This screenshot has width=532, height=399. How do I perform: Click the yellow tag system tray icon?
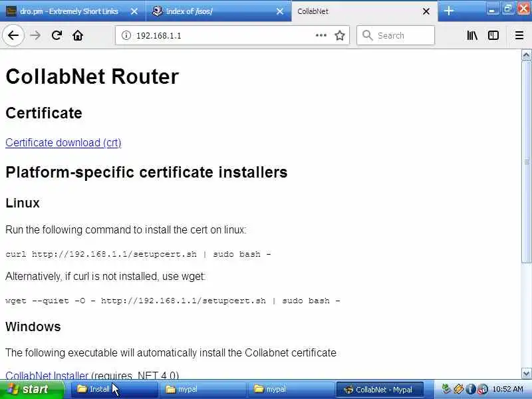458,389
